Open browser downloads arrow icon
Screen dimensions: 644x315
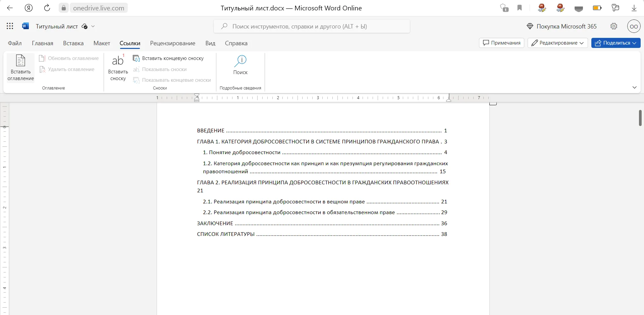[634, 8]
